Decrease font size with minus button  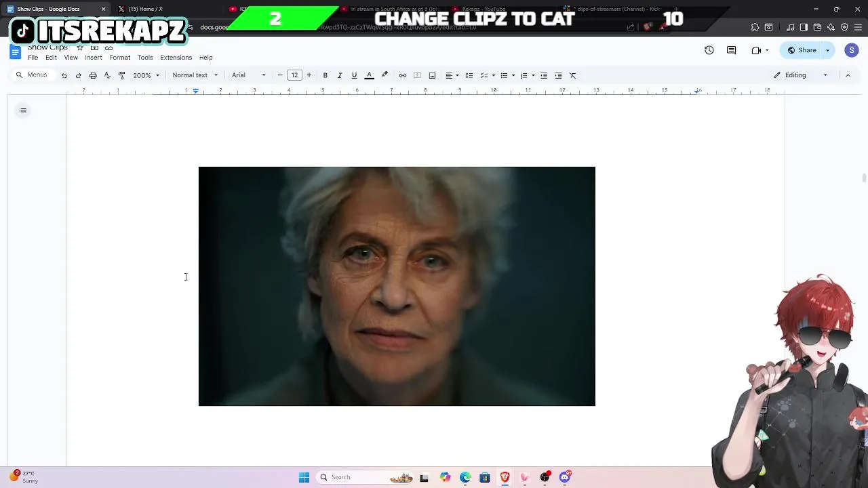tap(280, 75)
